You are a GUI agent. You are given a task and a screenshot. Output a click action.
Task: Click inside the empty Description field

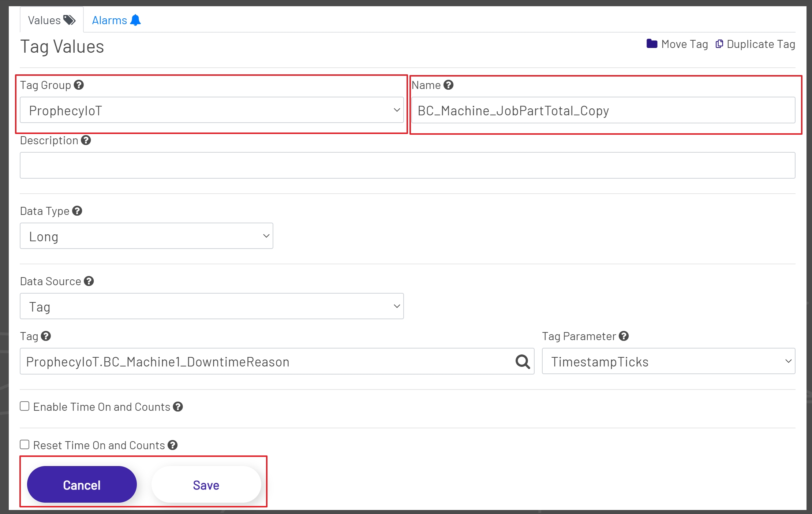pyautogui.click(x=403, y=165)
